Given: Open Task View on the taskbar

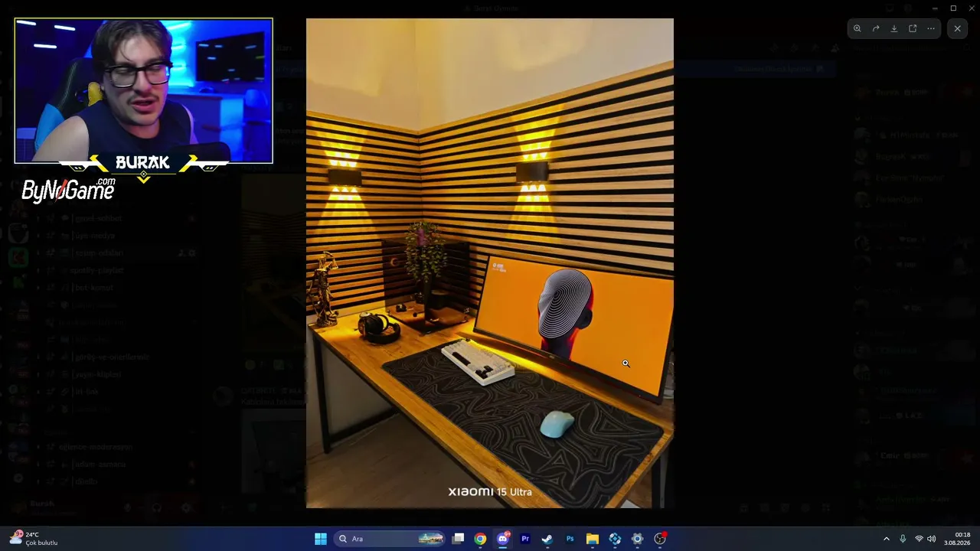Looking at the screenshot, I should tap(458, 539).
